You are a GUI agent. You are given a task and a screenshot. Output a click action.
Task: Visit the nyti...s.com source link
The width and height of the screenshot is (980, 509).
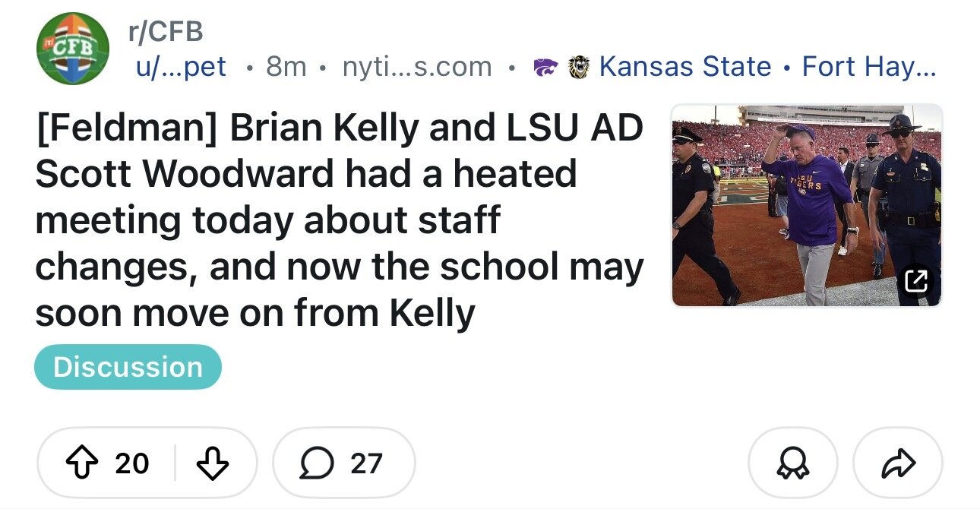pyautogui.click(x=416, y=67)
